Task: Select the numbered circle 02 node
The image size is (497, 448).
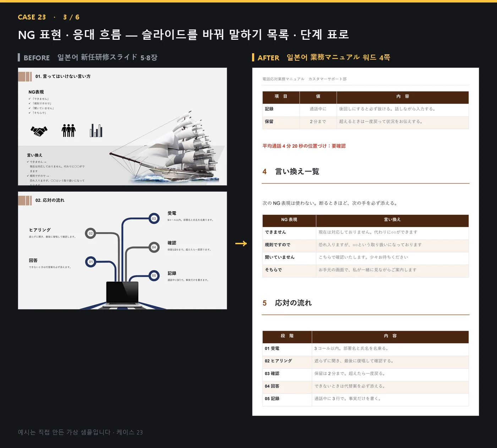Action: [x=91, y=233]
